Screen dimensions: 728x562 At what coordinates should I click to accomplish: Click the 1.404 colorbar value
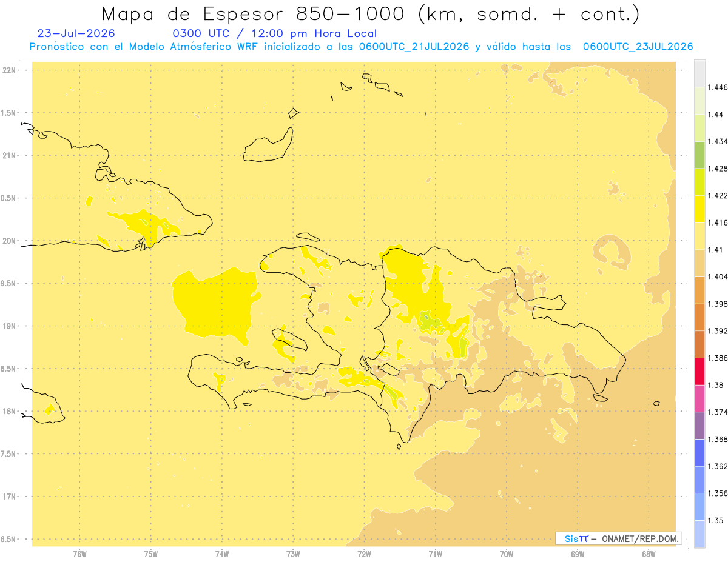(x=717, y=277)
